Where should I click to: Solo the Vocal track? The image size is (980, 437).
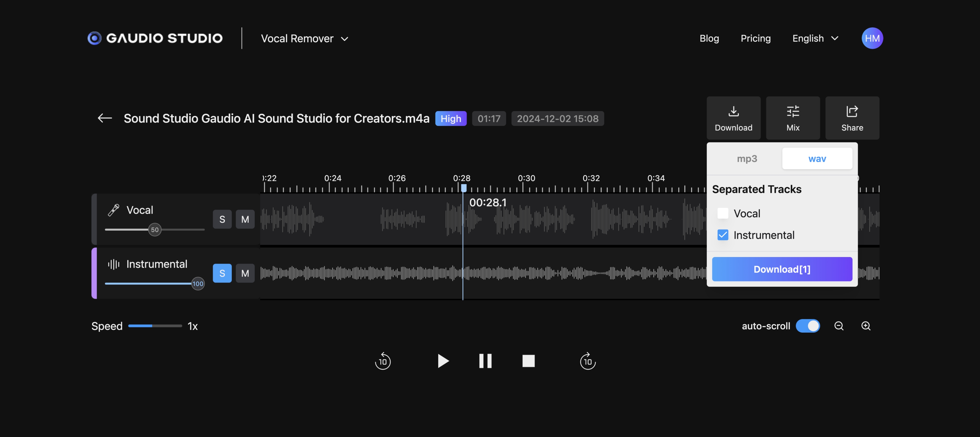pyautogui.click(x=222, y=219)
